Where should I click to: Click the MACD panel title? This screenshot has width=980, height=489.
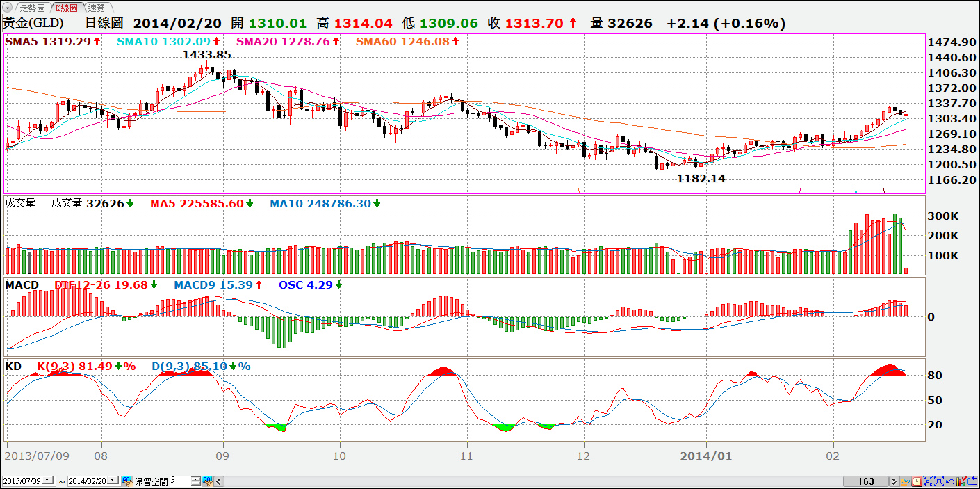(22, 284)
